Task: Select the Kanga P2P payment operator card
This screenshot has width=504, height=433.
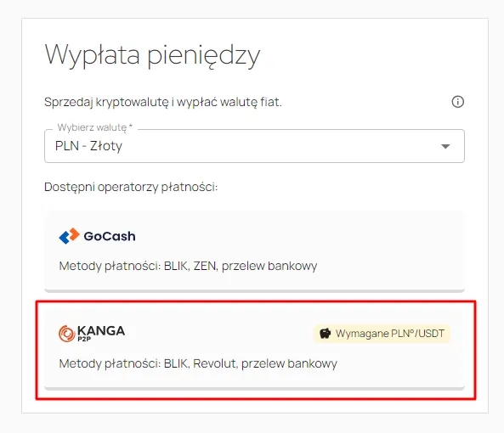Action: pos(254,349)
